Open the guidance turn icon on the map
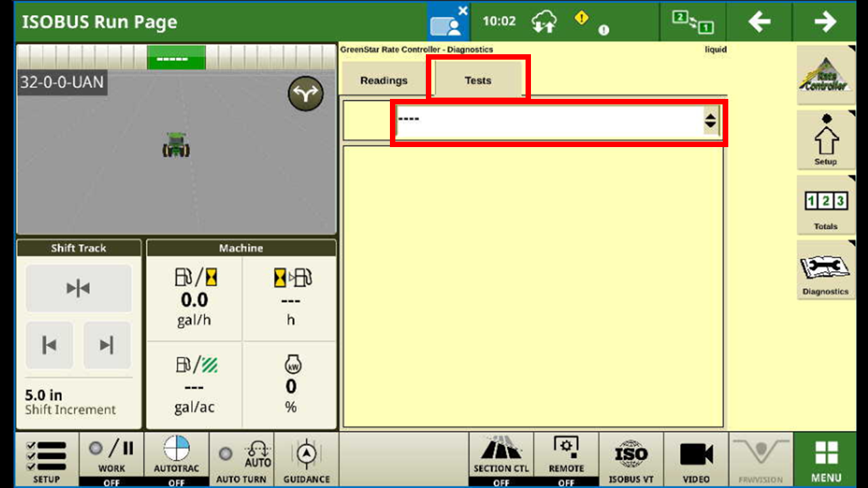Screen dimensions: 868x488 [x=306, y=94]
